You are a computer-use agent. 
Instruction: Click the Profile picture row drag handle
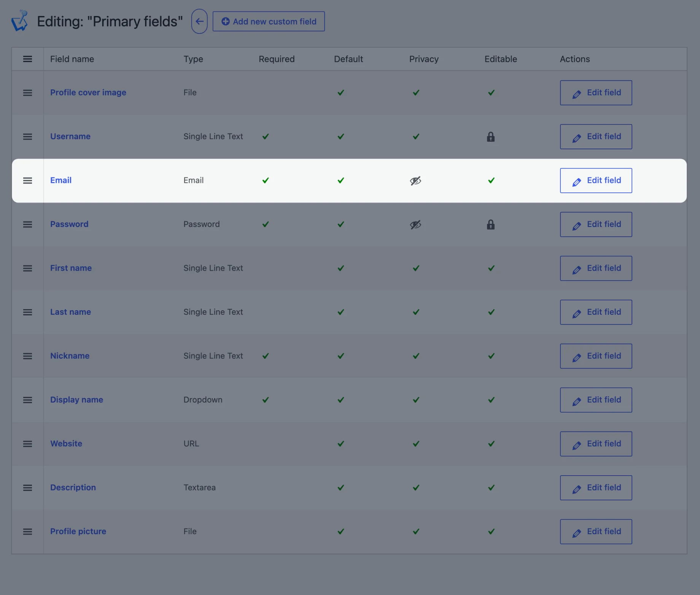point(27,532)
